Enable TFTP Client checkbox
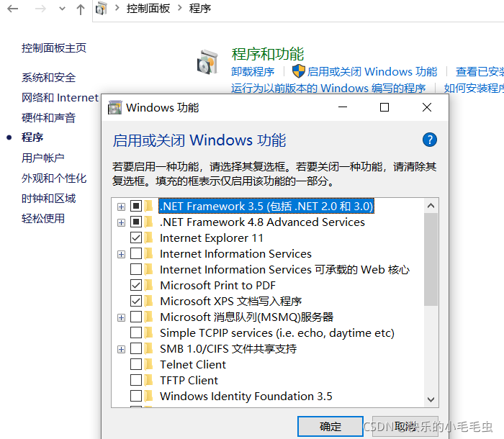Image resolution: width=504 pixels, height=439 pixels. click(x=136, y=380)
